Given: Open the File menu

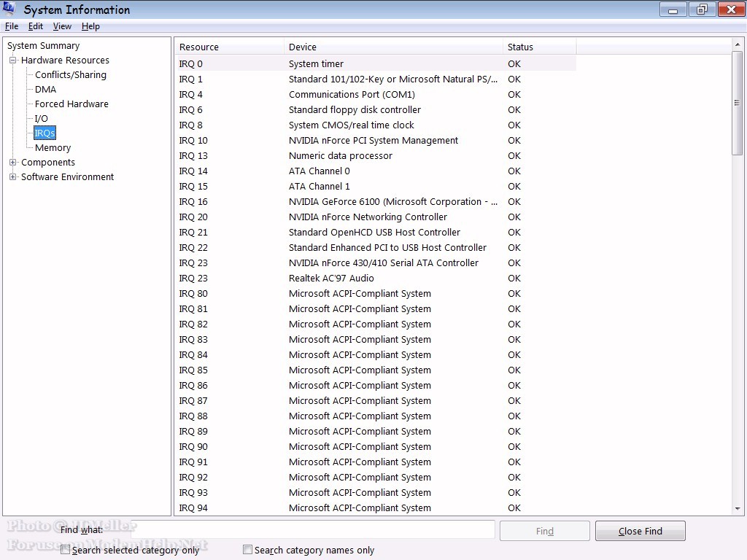Looking at the screenshot, I should [x=12, y=26].
